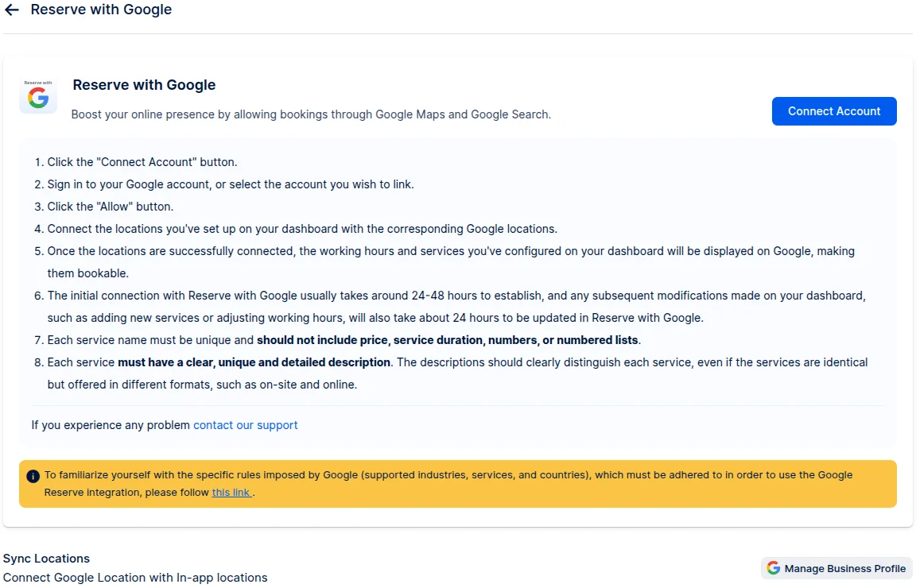Screen dimensions: 920x588
Task: Click the Reserve with Google logo
Action: 38,96
